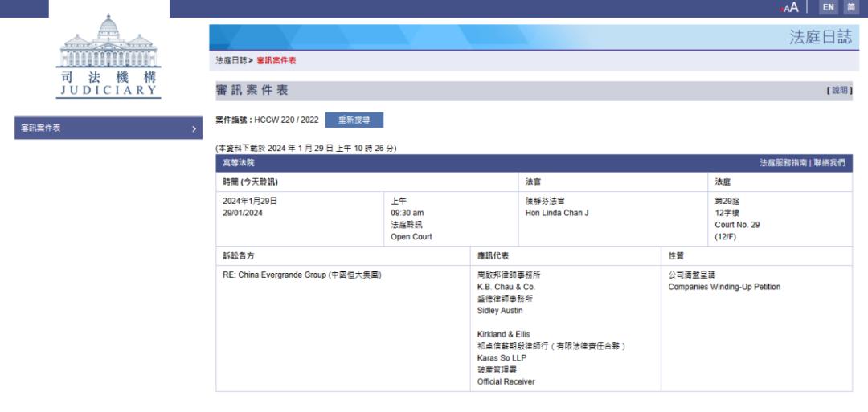Click the time 09:30 am

407,213
